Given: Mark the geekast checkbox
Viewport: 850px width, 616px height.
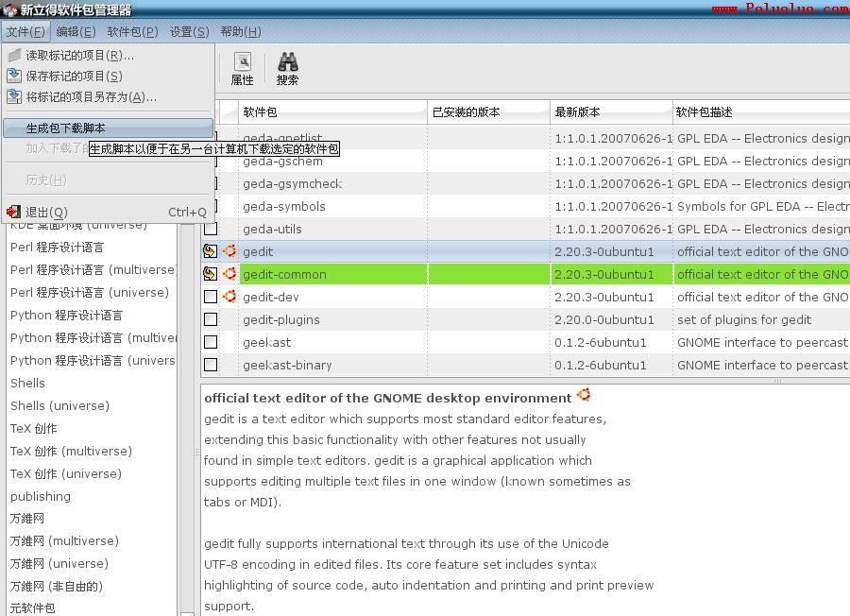Looking at the screenshot, I should pyautogui.click(x=211, y=342).
